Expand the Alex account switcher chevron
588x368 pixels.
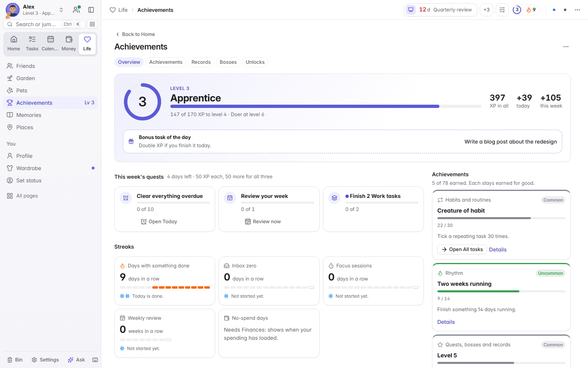61,10
